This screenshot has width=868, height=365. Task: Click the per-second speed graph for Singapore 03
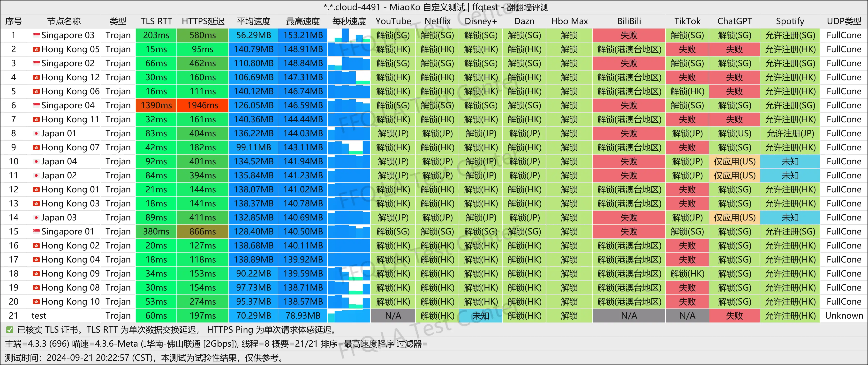click(x=349, y=35)
